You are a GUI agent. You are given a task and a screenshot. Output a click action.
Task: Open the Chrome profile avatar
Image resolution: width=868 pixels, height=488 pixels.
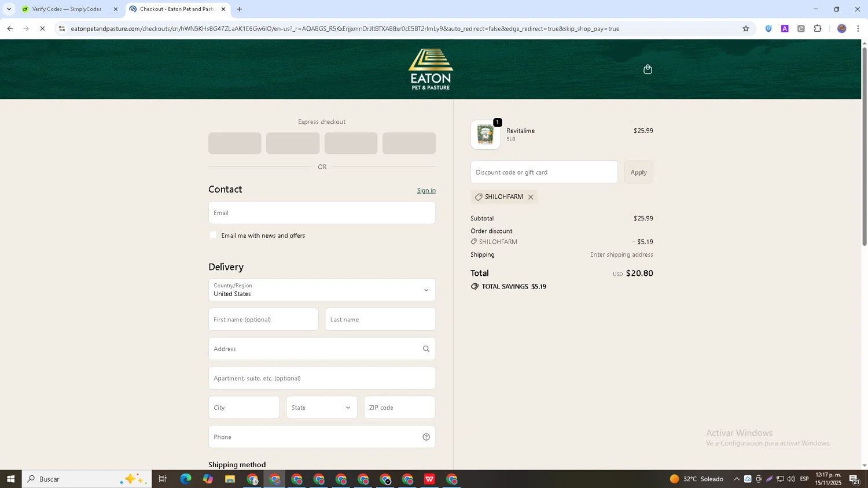click(x=841, y=28)
